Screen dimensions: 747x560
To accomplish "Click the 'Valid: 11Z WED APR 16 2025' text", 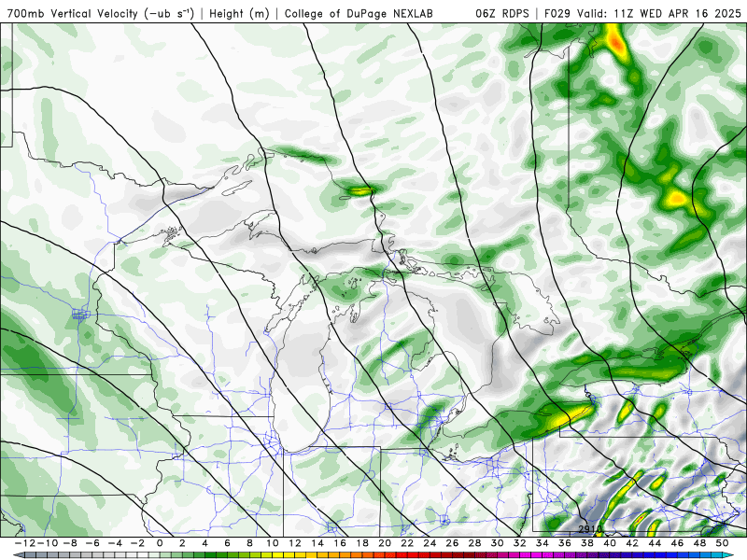I will click(x=659, y=14).
